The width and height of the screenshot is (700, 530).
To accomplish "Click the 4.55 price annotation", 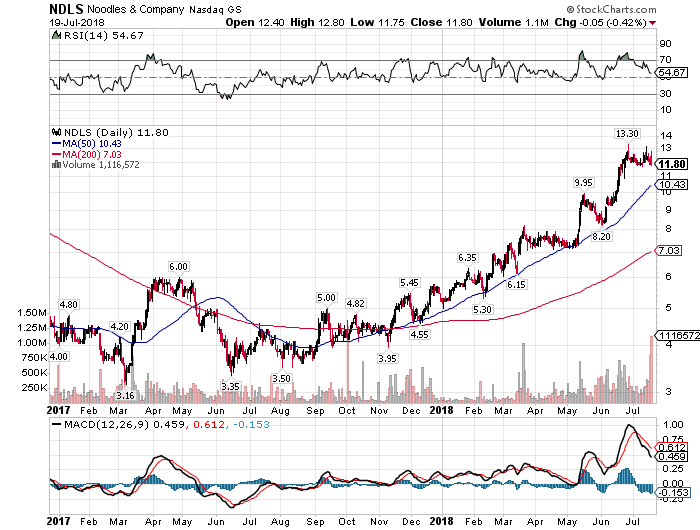I will (420, 334).
